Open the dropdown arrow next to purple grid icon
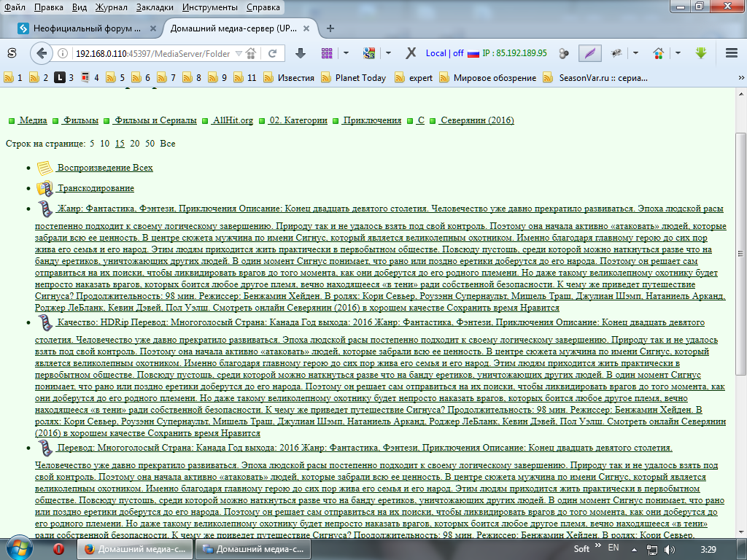Viewport: 747px width, 560px height. [346, 53]
